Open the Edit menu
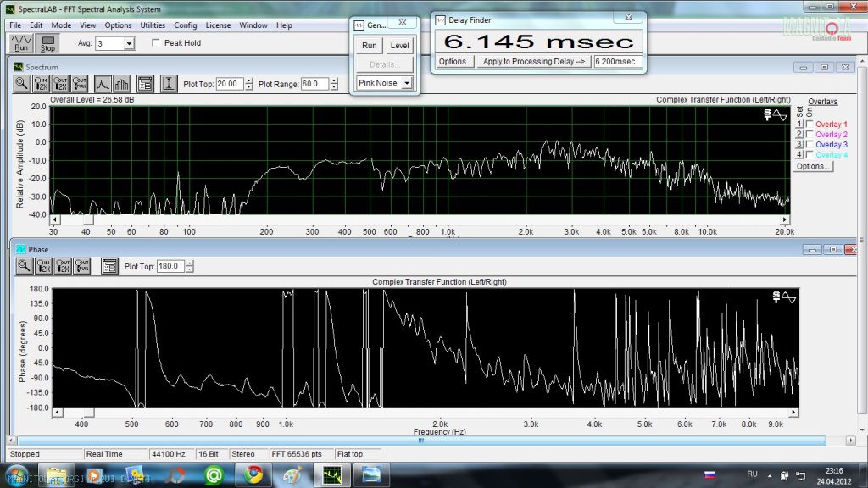Viewport: 868px width, 488px height. (36, 25)
